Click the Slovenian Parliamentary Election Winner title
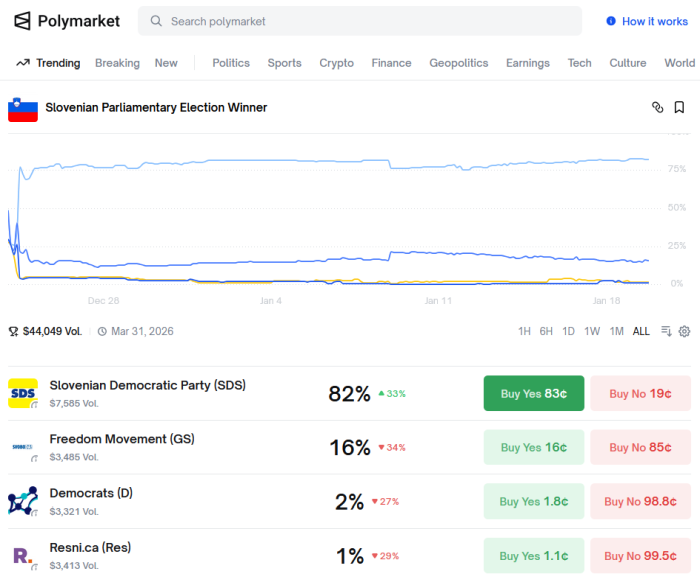Image resolution: width=700 pixels, height=580 pixels. 156,108
